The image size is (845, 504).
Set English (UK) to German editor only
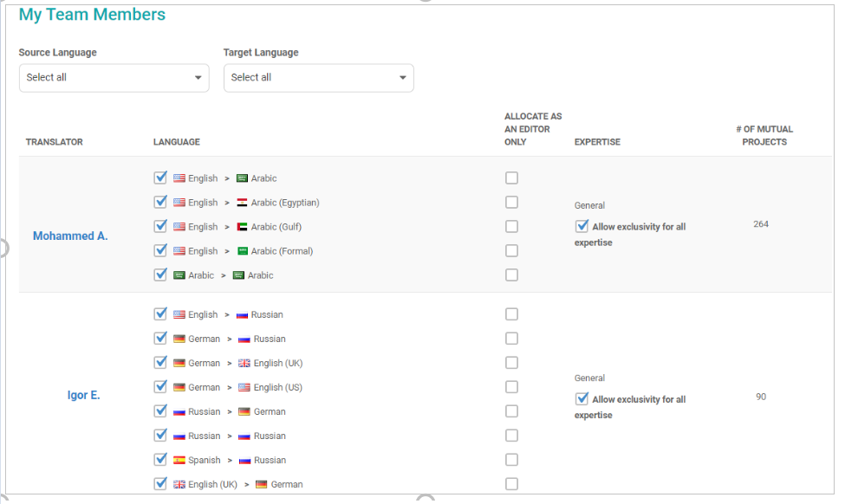point(511,483)
